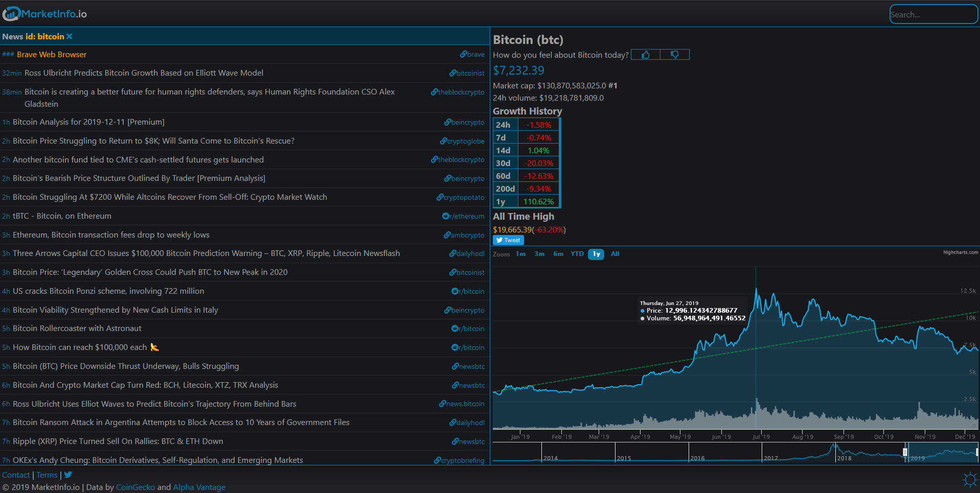Image resolution: width=980 pixels, height=493 pixels.
Task: Open Ross Ulbricht Elliott Wave Model article
Action: 144,73
